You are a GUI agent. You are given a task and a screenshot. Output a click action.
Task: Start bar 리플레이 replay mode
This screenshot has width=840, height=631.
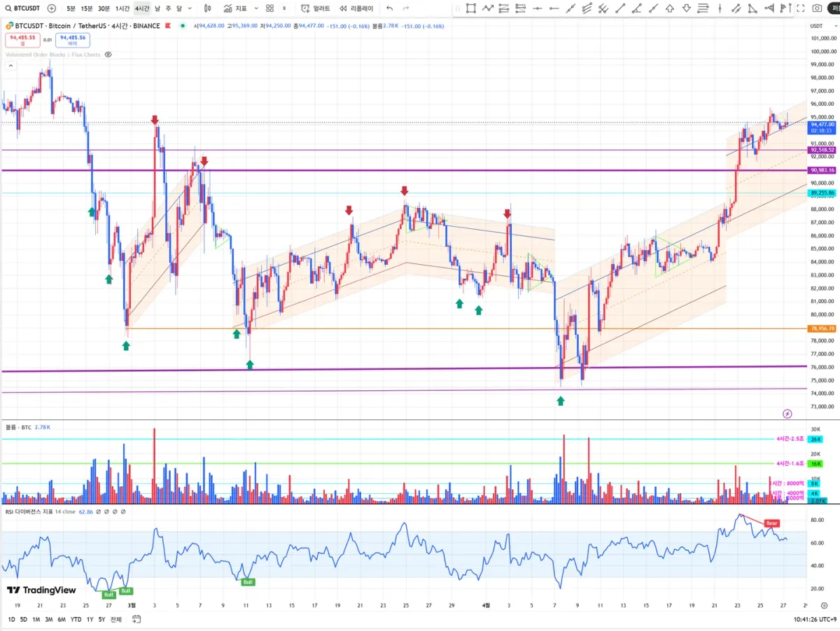(x=357, y=8)
